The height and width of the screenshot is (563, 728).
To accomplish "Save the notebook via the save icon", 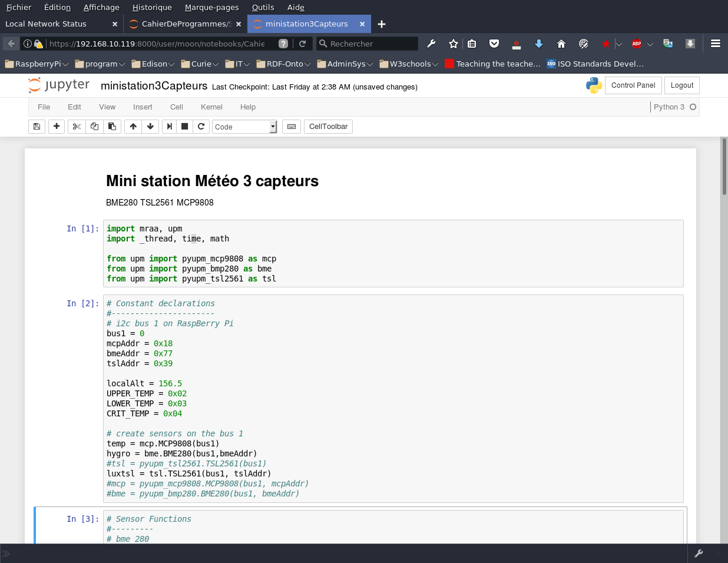I will [37, 126].
